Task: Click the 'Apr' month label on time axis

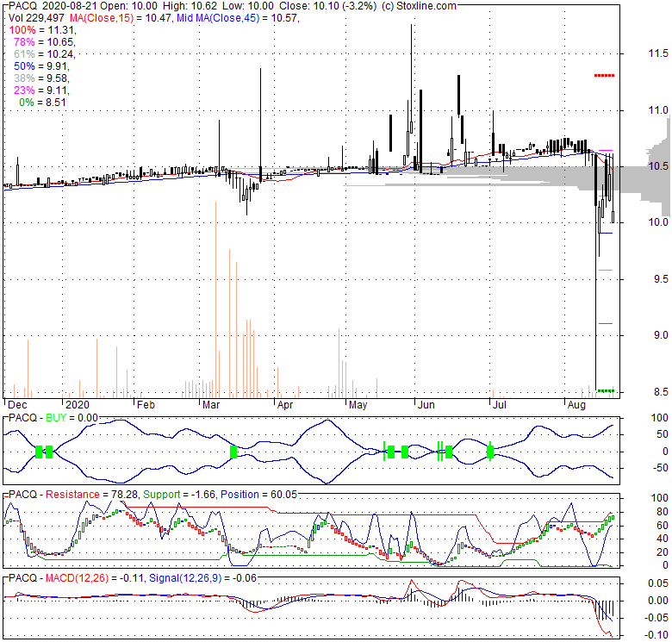Action: coord(285,405)
